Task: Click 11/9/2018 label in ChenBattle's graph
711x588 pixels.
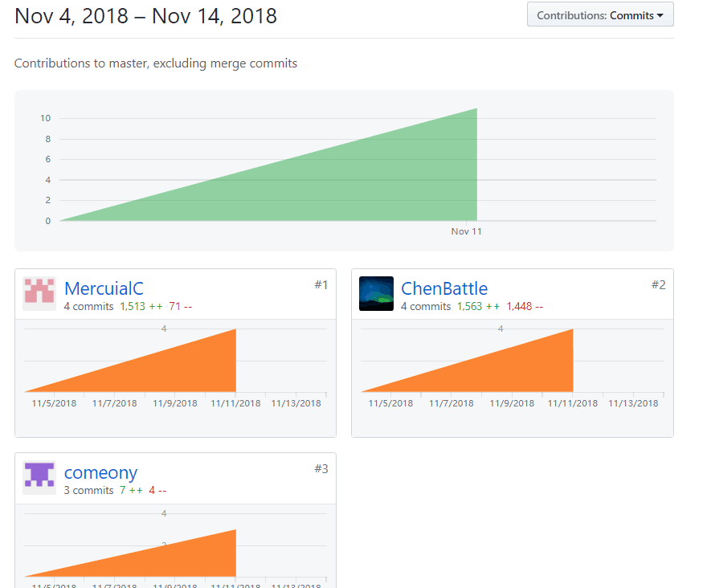Action: click(x=512, y=403)
